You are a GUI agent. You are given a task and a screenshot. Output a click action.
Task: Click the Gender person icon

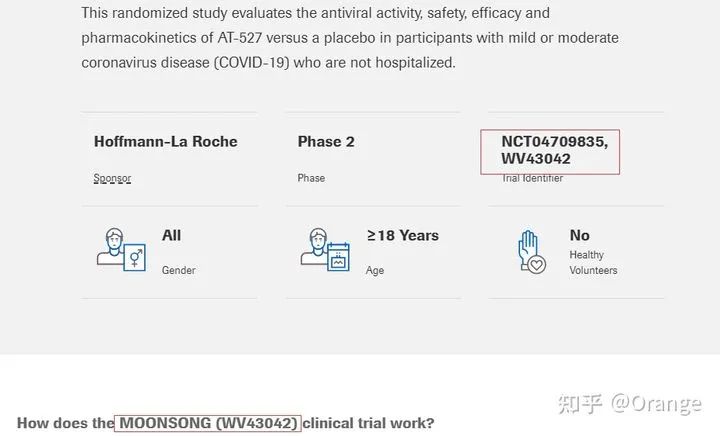point(121,249)
